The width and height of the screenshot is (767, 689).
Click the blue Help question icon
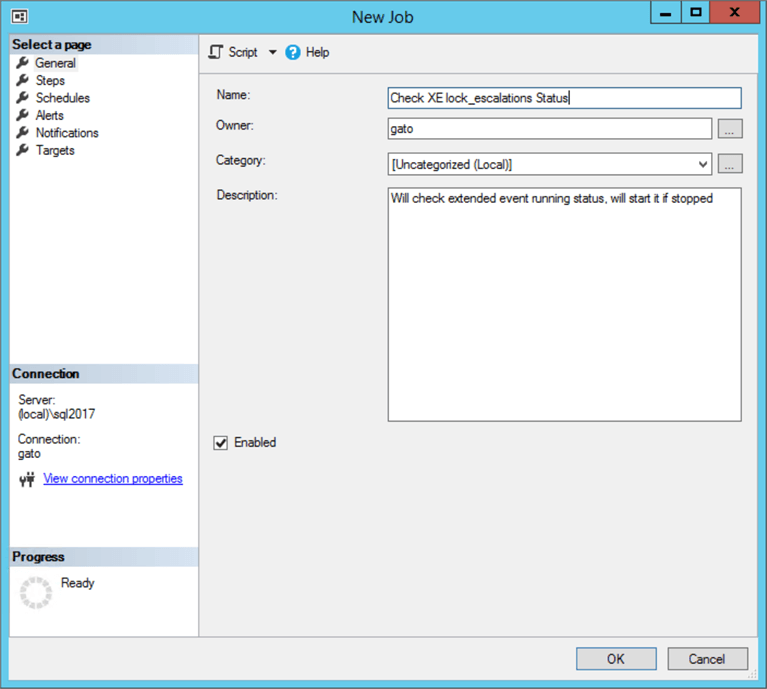click(x=293, y=52)
